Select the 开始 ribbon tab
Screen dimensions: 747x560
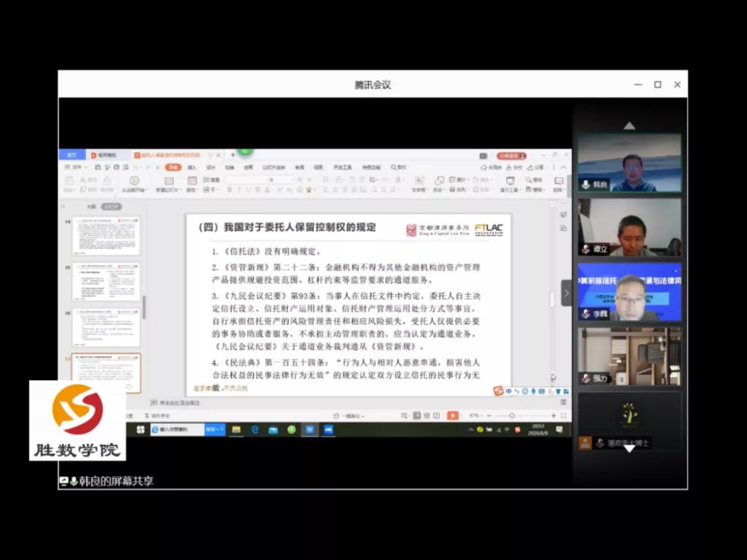174,167
